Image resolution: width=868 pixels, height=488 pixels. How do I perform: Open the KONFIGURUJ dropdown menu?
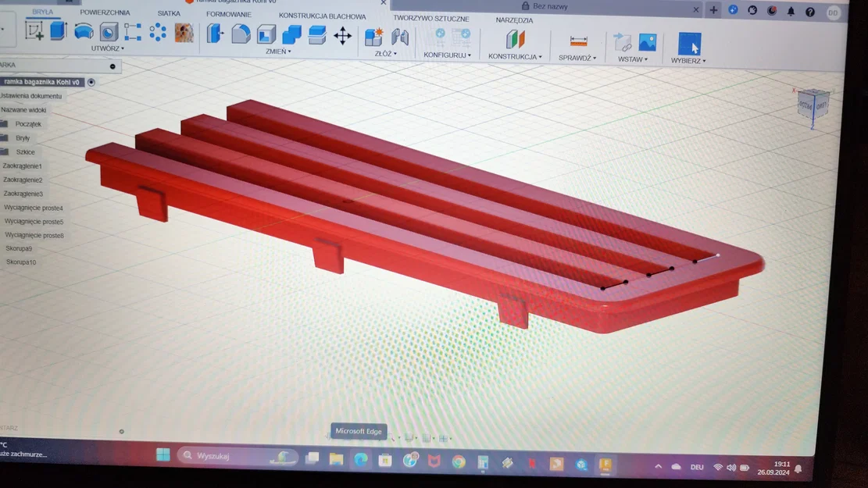click(x=448, y=55)
